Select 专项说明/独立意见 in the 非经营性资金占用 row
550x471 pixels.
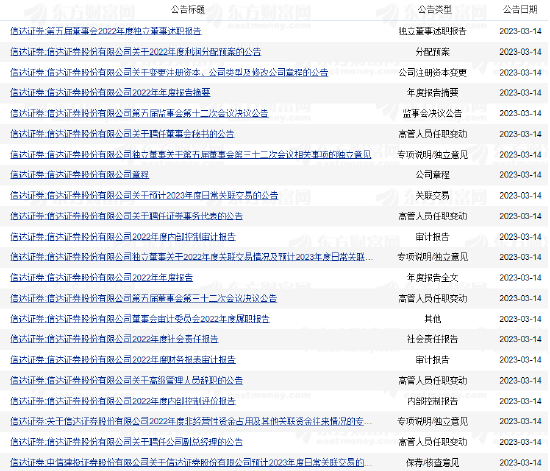pyautogui.click(x=432, y=421)
